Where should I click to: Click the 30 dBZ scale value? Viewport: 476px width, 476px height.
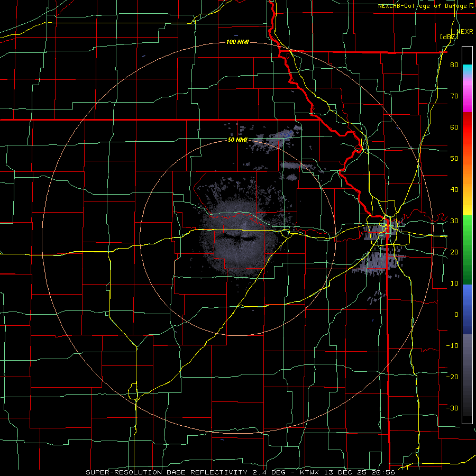coord(454,221)
